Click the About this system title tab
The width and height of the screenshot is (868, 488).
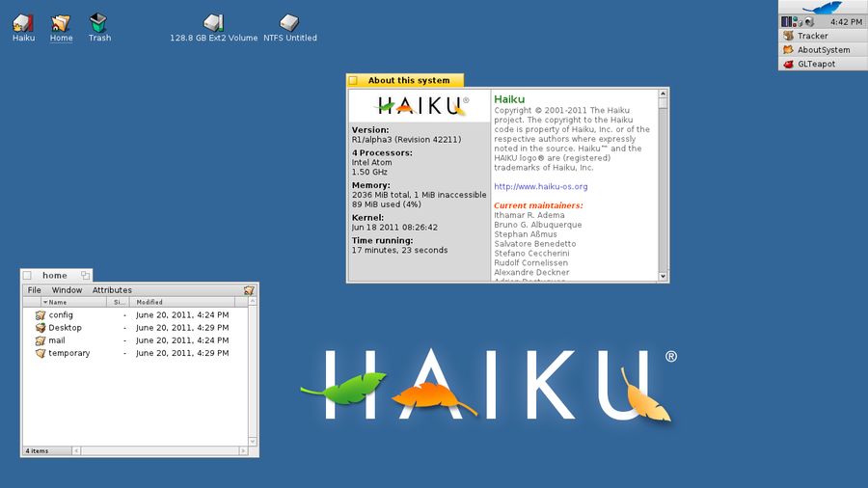409,80
